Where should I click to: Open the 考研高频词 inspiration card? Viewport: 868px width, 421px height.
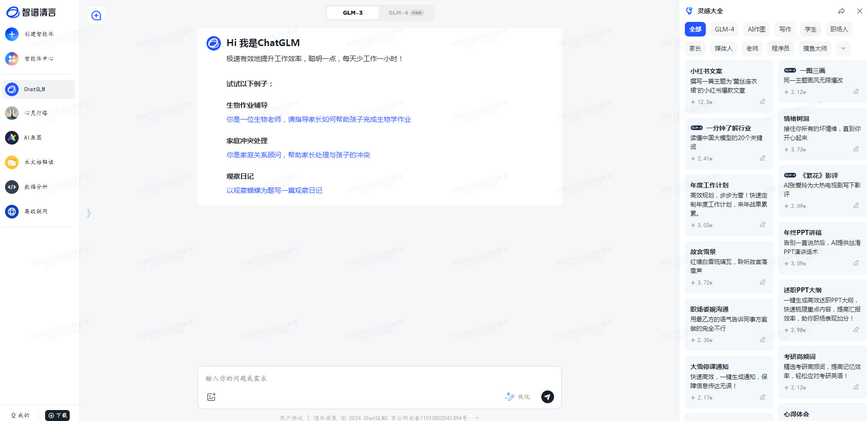[822, 372]
